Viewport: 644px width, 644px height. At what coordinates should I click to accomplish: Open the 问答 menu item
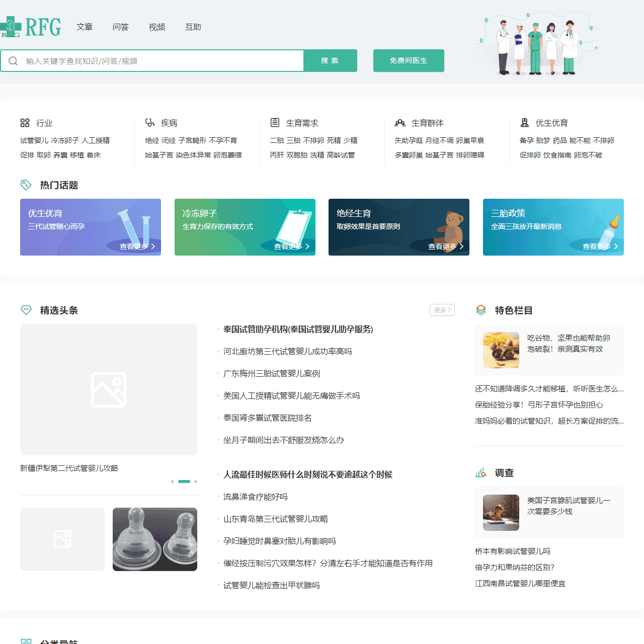pos(121,27)
